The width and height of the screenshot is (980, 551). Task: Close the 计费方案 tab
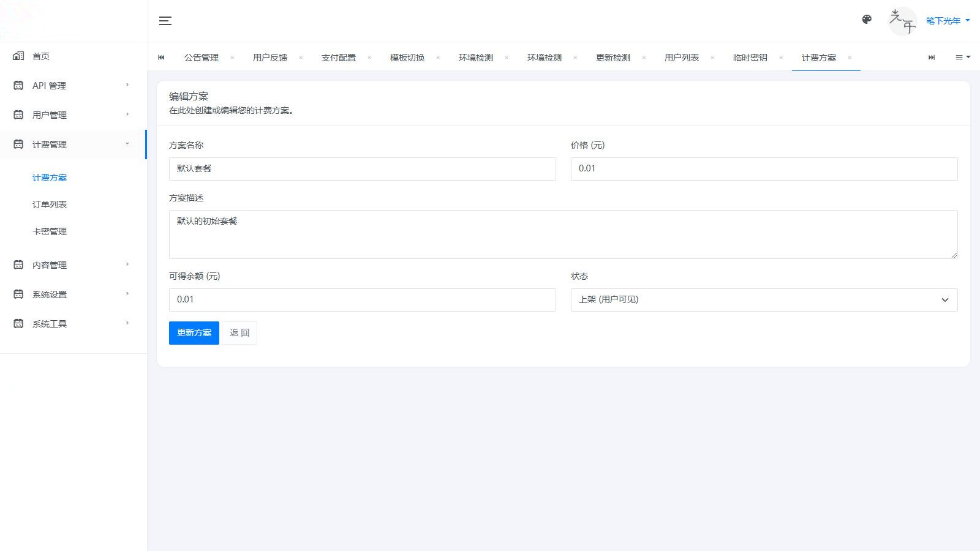click(850, 58)
